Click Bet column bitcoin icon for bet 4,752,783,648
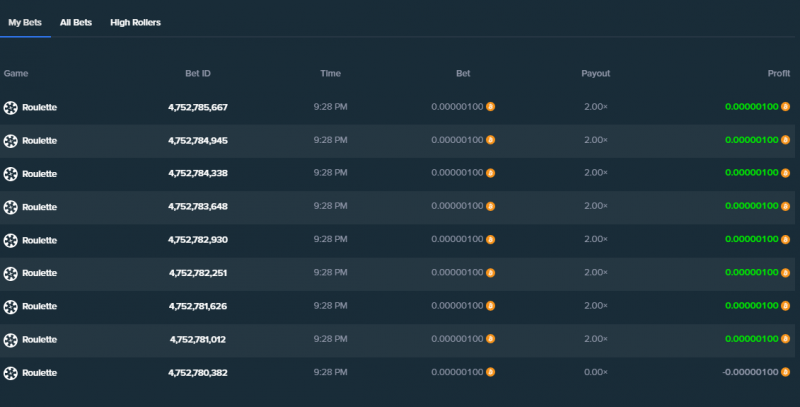Viewport: 800px width, 407px height. tap(490, 206)
